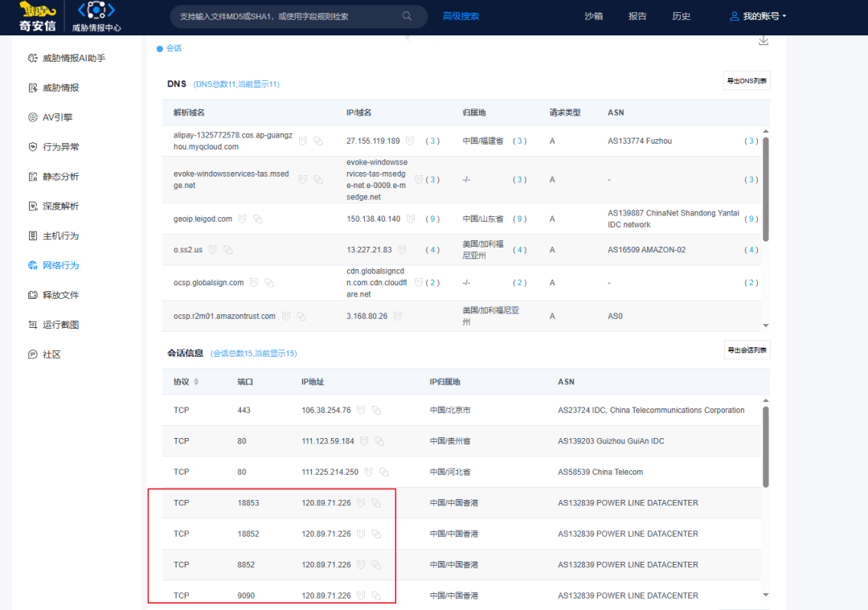Click the 会话 section label

(174, 48)
